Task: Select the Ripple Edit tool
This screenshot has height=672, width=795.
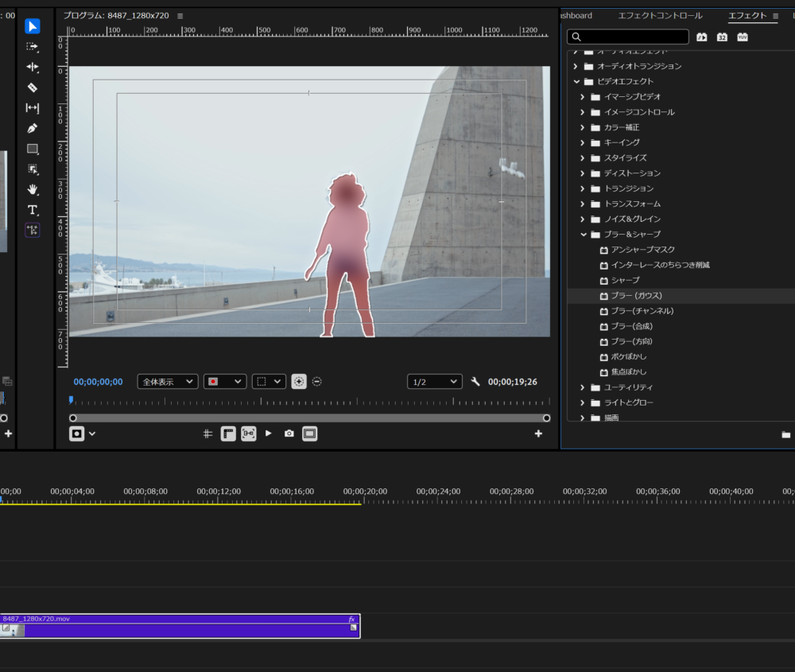Action: (x=33, y=67)
